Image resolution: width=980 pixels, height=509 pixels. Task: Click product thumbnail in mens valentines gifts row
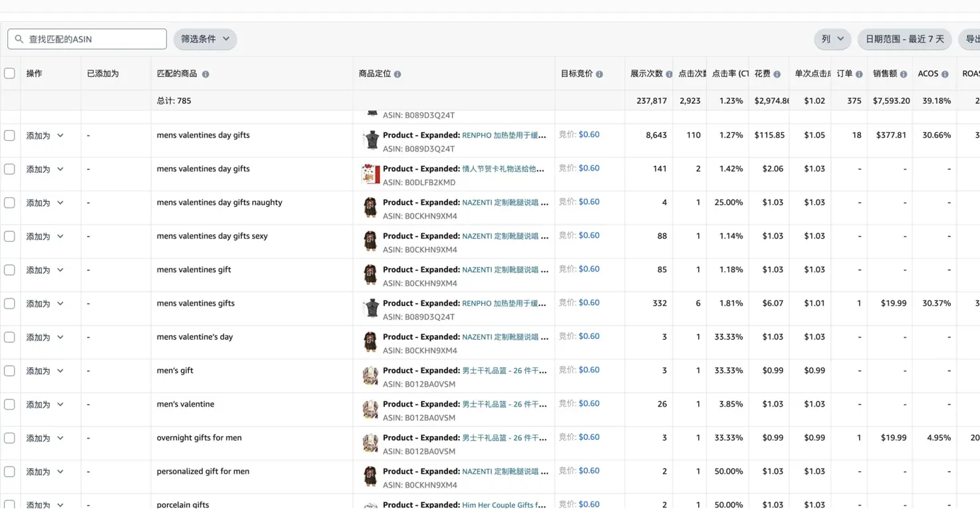point(370,308)
